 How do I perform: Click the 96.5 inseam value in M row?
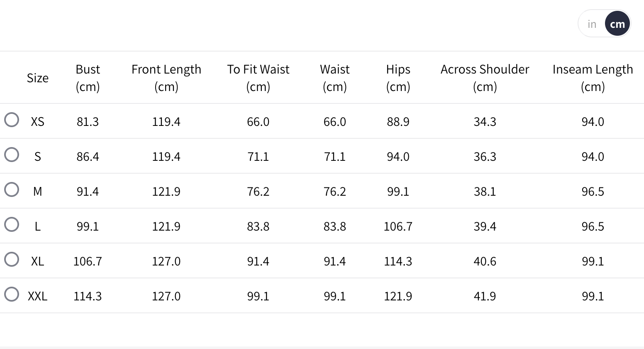[x=593, y=191]
